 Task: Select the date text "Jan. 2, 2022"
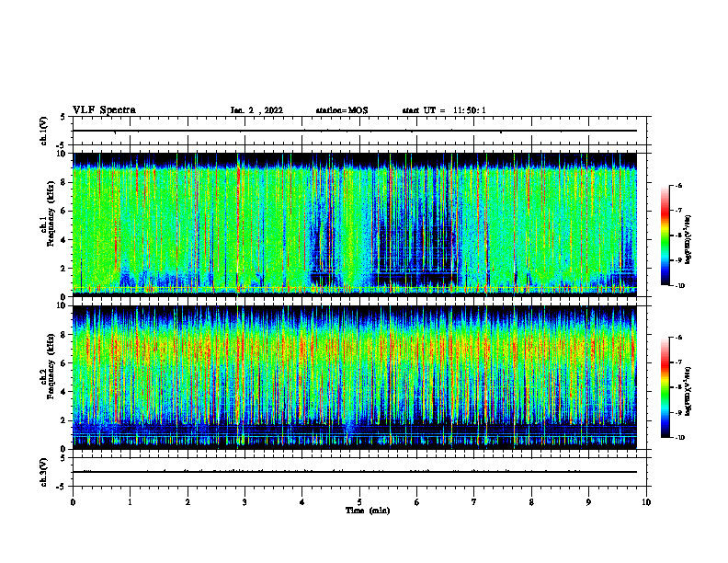(x=256, y=110)
